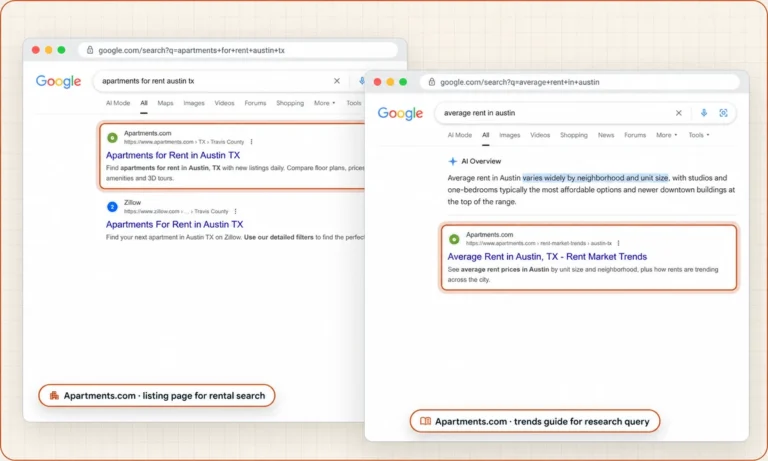Click Apartments.com favicon in right window result
This screenshot has width=768, height=461.
[x=454, y=239]
